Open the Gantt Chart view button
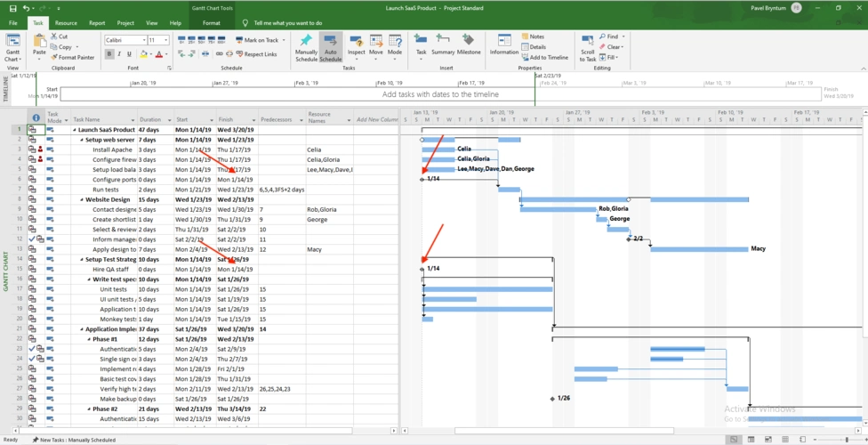This screenshot has height=445, width=868. 12,47
